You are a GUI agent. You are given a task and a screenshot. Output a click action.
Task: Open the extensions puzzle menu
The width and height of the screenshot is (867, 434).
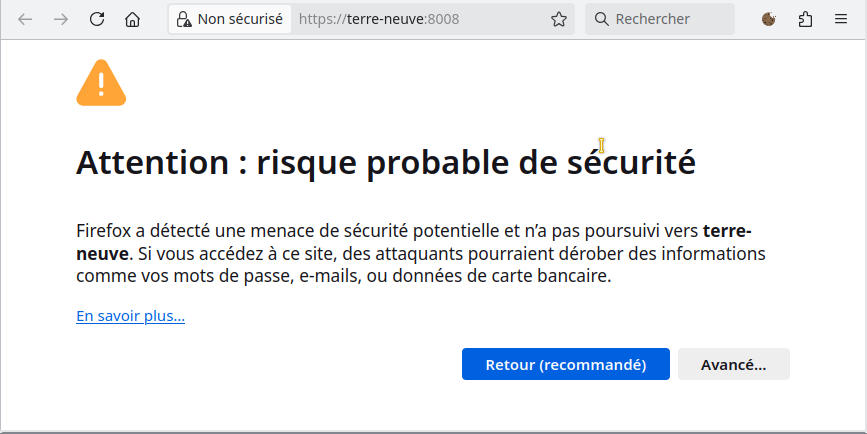tap(805, 19)
